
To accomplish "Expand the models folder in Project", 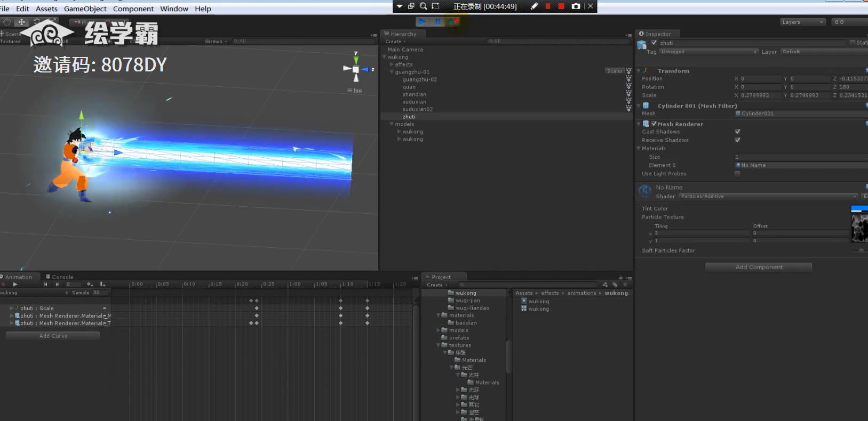I will point(438,330).
